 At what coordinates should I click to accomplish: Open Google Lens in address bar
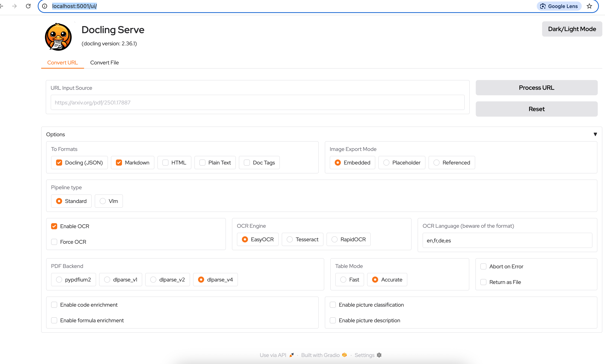559,6
